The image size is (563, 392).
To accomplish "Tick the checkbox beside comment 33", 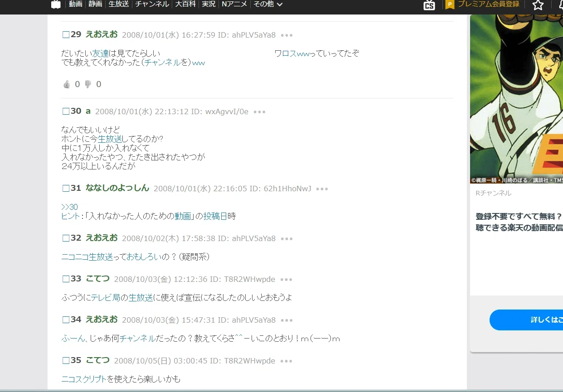I will pos(66,279).
